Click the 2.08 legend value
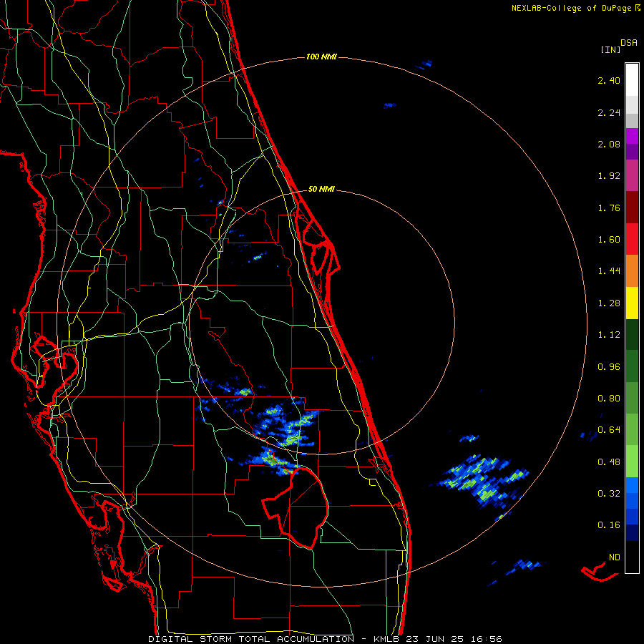This screenshot has height=644, width=644. pos(609,144)
